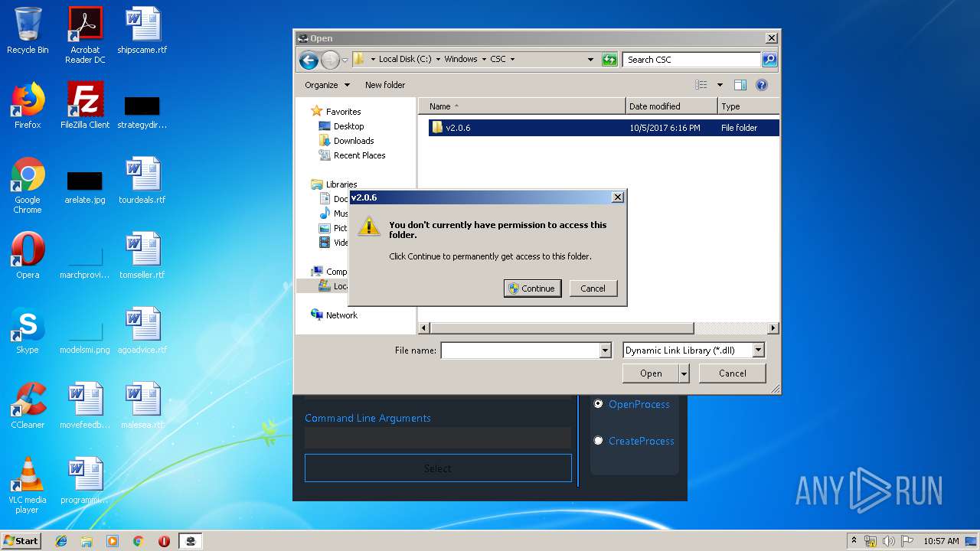Open Windows Media Player taskbar icon

point(113,541)
